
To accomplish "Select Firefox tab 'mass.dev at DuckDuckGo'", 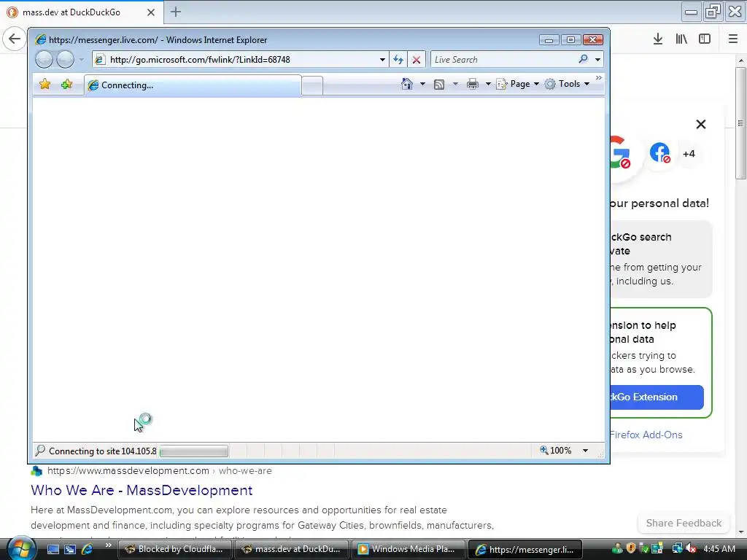I will tap(71, 12).
